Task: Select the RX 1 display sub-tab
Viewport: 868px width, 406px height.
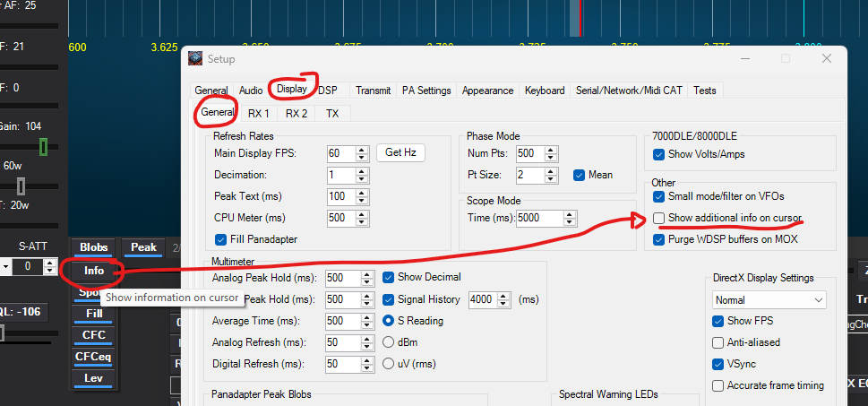Action: (x=259, y=114)
